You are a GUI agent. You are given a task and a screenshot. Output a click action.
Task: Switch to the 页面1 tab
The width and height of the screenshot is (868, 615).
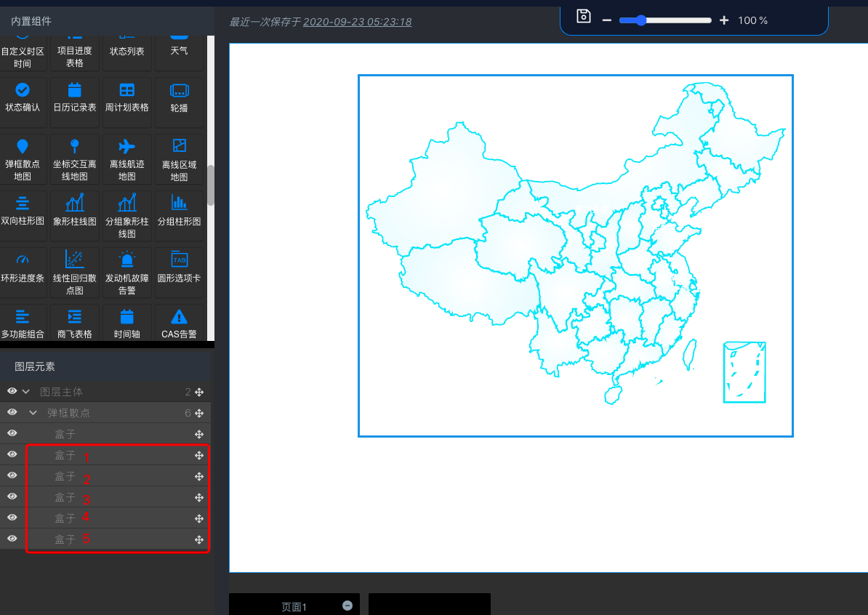(294, 606)
